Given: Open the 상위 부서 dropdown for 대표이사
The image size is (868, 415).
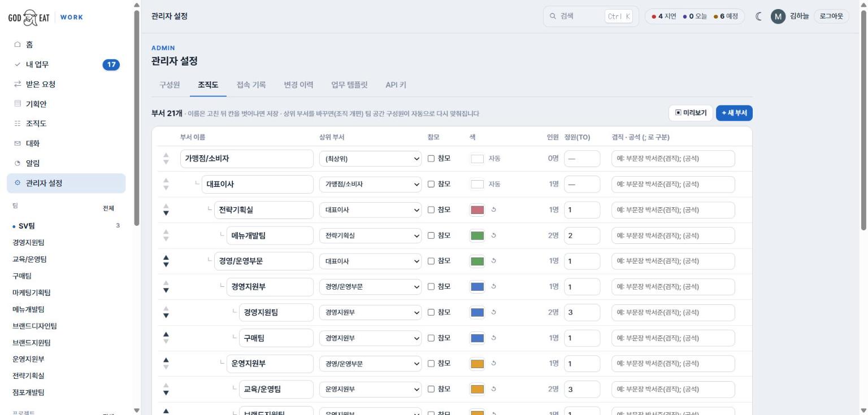Looking at the screenshot, I should (370, 184).
